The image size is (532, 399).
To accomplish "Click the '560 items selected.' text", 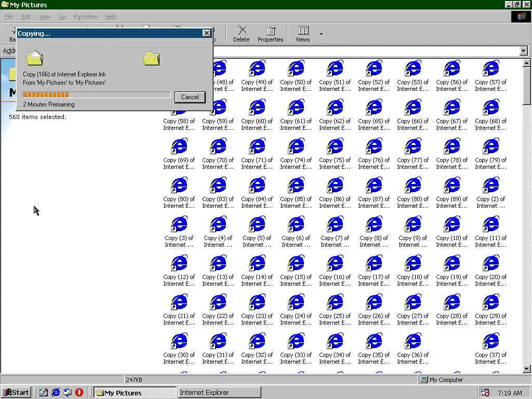I will [37, 117].
